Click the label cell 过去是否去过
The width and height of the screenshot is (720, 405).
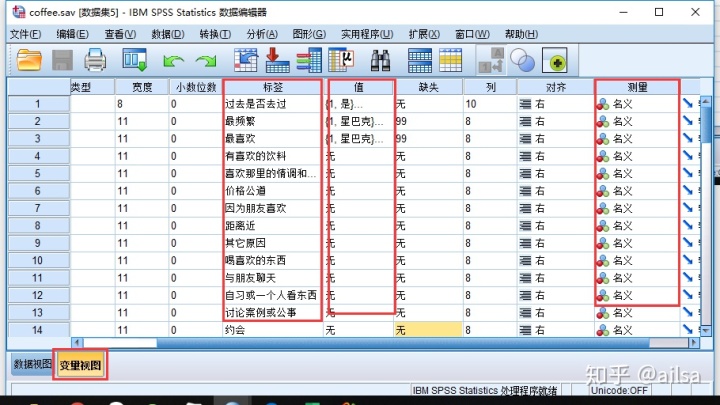pyautogui.click(x=273, y=104)
